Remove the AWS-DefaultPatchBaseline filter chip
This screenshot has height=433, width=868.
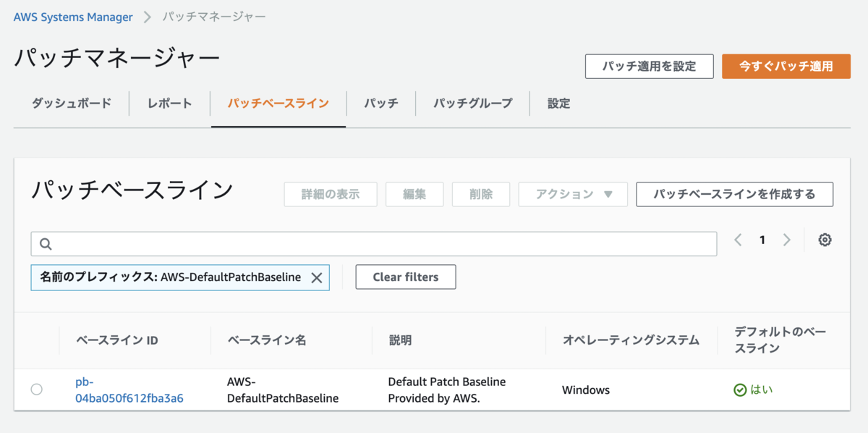(x=316, y=277)
